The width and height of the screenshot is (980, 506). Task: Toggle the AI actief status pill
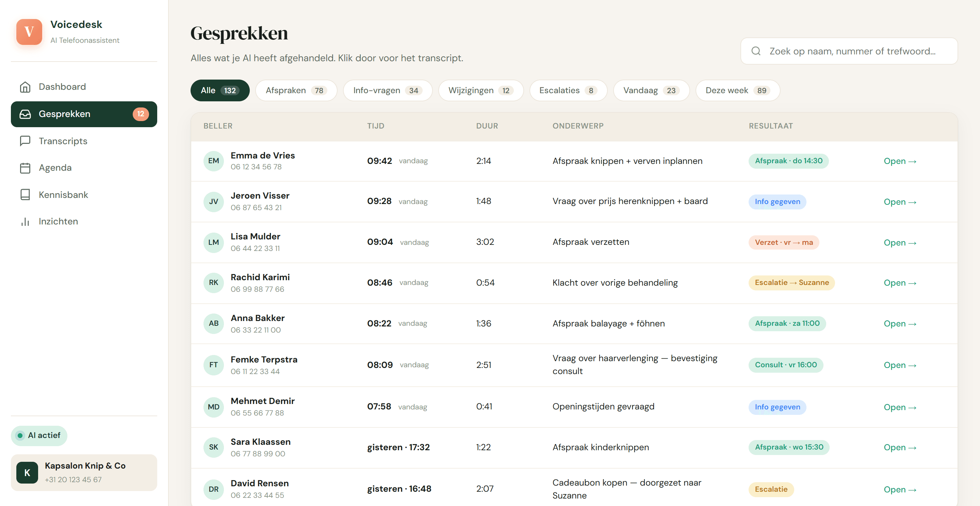click(x=39, y=436)
